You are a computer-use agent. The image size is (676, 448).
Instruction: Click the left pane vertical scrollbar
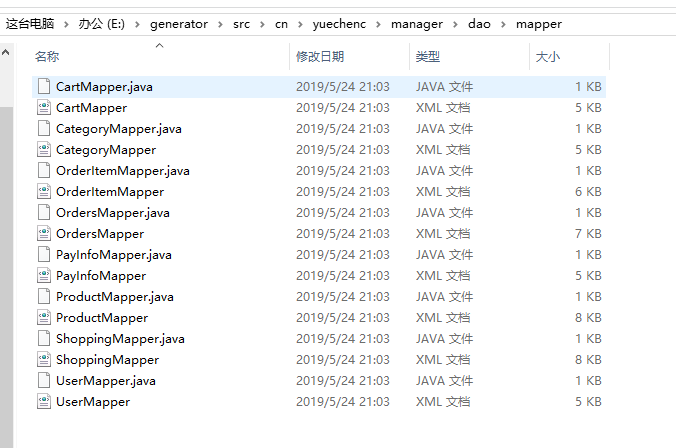[x=6, y=276]
